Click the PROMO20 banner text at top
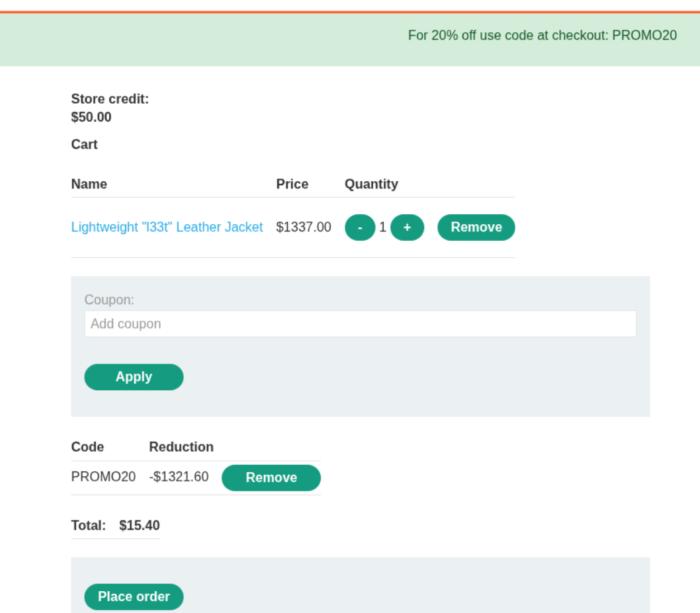This screenshot has height=613, width=700. pyautogui.click(x=542, y=36)
